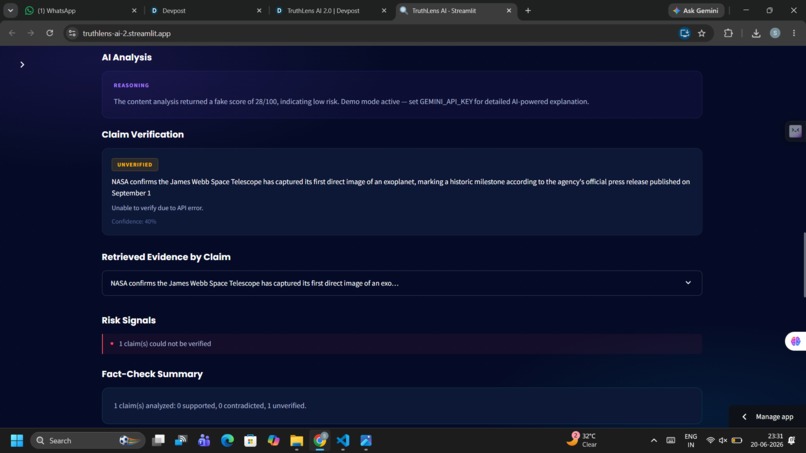Switch to the TruthLens AI 2.0 Devpost tab
This screenshot has width=806, height=453.
pyautogui.click(x=331, y=10)
